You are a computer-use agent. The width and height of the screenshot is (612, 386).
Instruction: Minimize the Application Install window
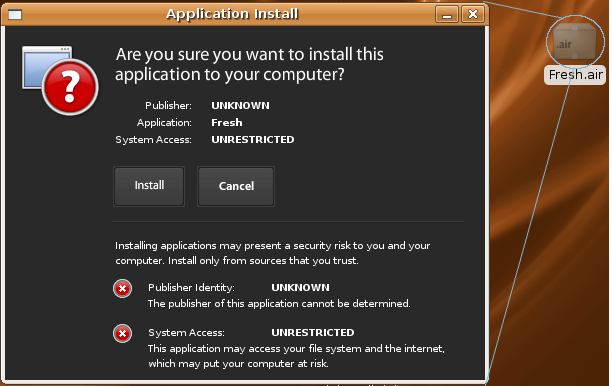coord(447,14)
